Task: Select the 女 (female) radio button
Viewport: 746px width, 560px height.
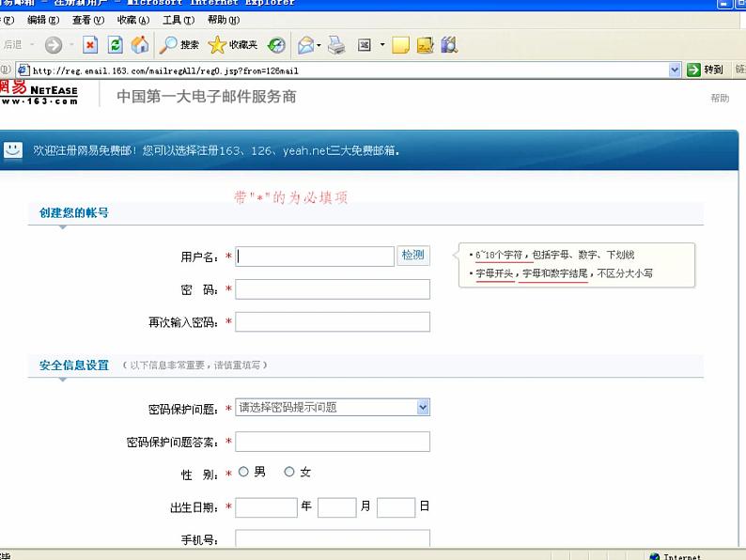Action: [289, 472]
